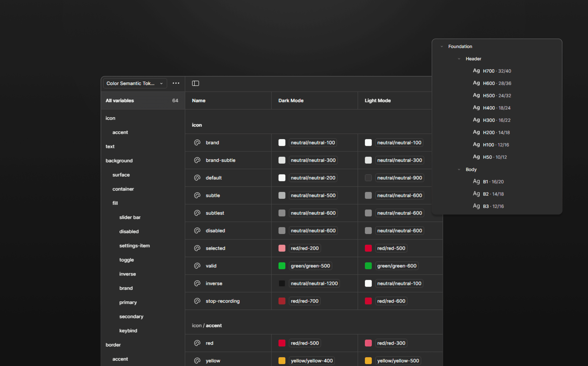This screenshot has height=366, width=588.
Task: Click the palette icon next to stop-recording
Action: [x=197, y=301]
